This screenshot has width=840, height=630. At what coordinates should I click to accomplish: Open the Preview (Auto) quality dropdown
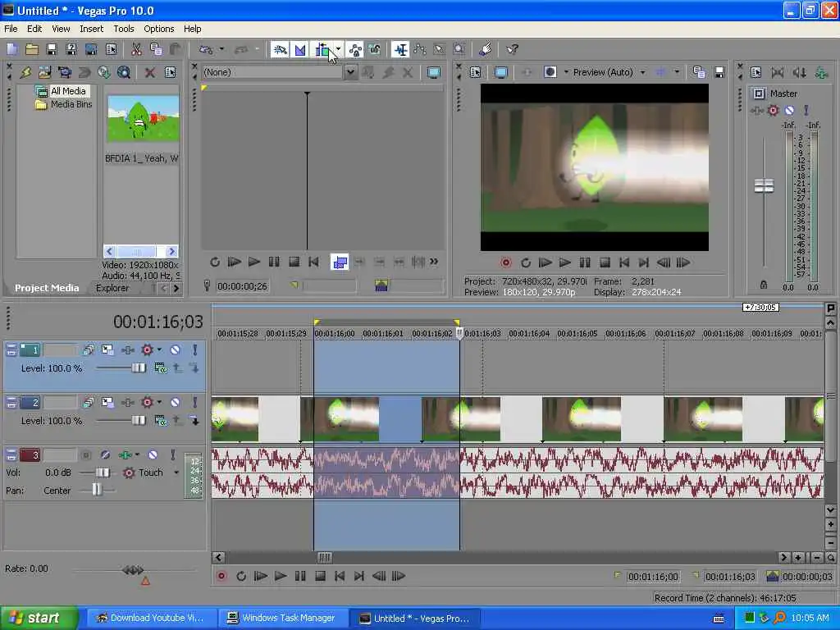coord(642,72)
